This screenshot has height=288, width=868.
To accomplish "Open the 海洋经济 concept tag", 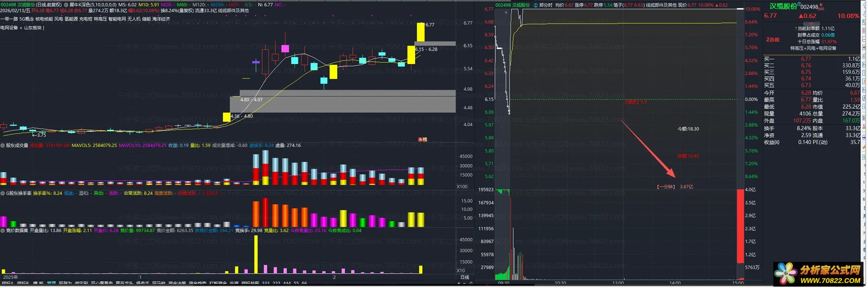I will tap(161, 19).
